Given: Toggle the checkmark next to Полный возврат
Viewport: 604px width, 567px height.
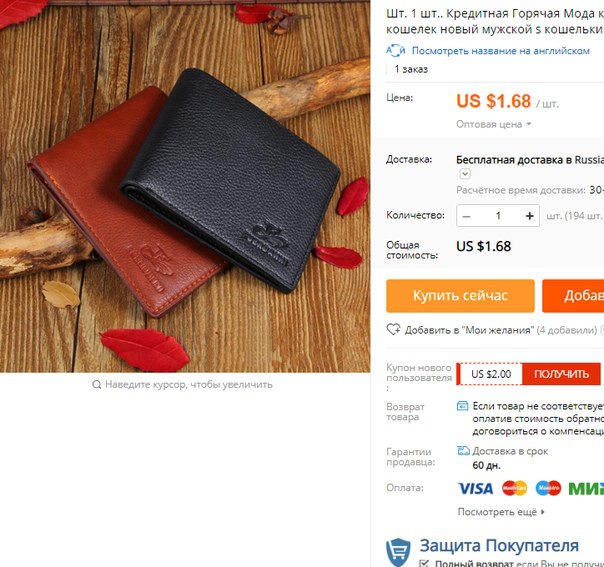Looking at the screenshot, I should click(424, 564).
